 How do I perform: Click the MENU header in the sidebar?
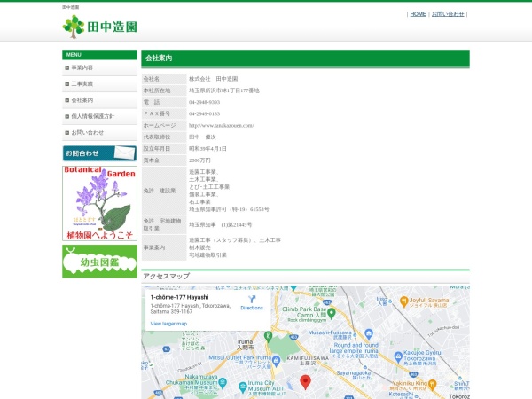pos(99,55)
